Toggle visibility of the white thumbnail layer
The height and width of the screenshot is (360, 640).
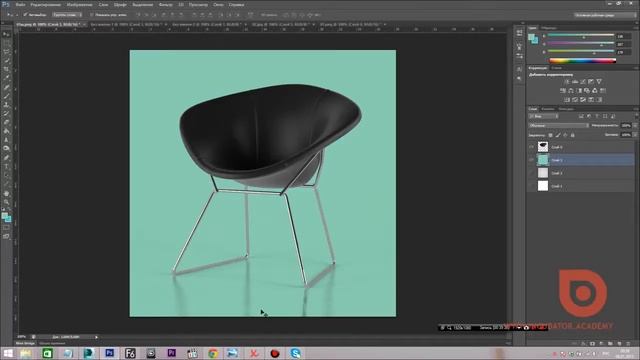pyautogui.click(x=531, y=186)
